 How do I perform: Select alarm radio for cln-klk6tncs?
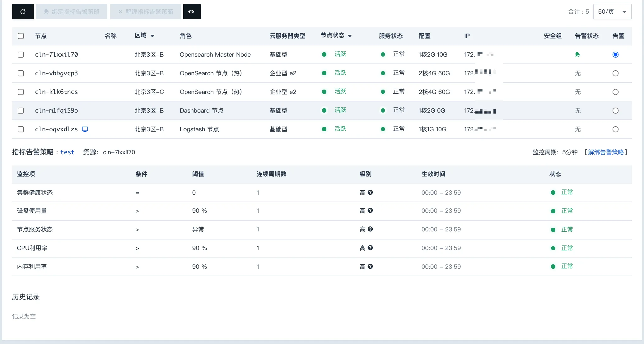coord(615,92)
